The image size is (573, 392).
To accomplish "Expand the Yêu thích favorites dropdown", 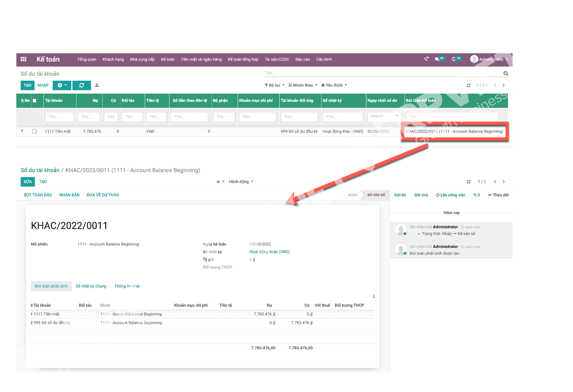I will tap(334, 85).
